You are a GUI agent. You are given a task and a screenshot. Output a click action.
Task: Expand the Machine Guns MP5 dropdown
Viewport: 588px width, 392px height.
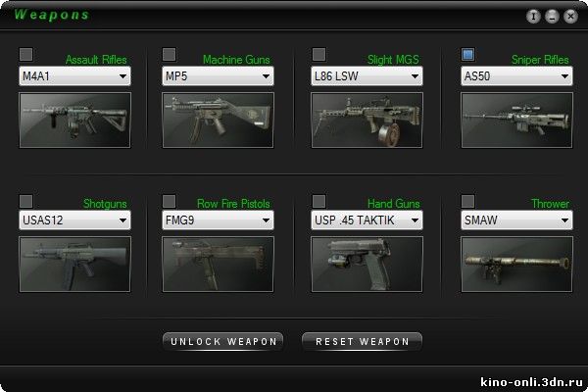coord(218,76)
